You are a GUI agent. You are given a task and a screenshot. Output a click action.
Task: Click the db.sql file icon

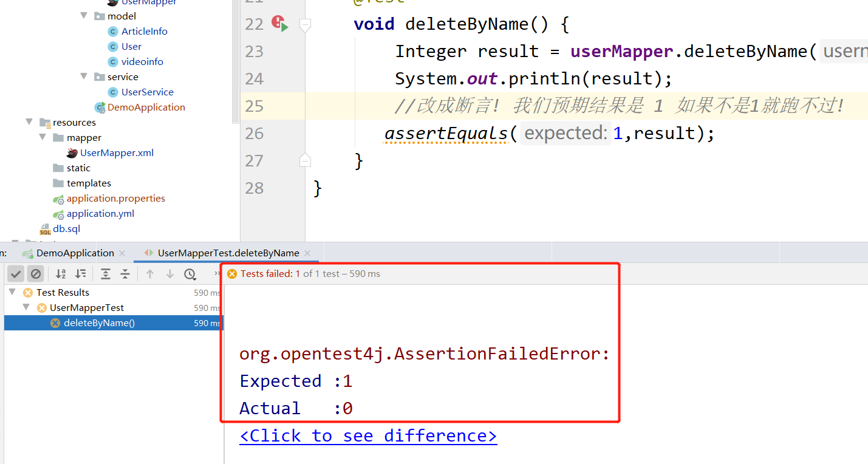45,229
